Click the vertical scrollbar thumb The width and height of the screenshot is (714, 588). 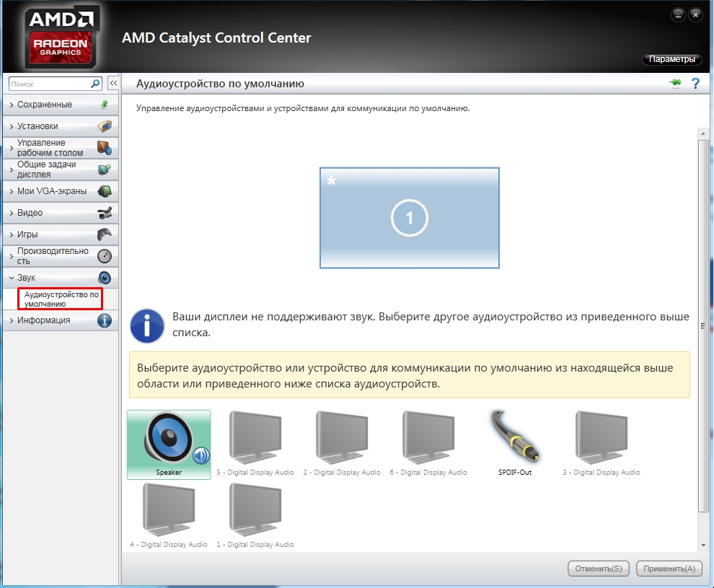(x=703, y=325)
